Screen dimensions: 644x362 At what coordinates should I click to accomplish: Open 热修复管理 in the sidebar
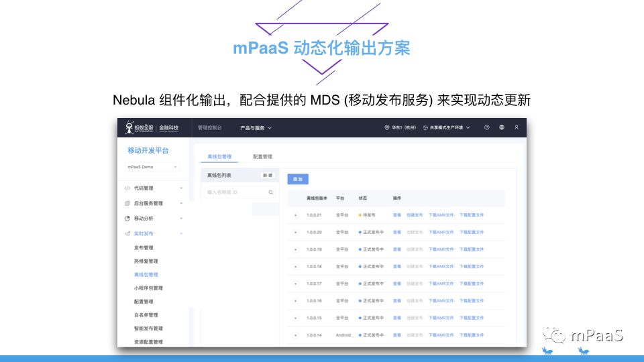click(146, 261)
